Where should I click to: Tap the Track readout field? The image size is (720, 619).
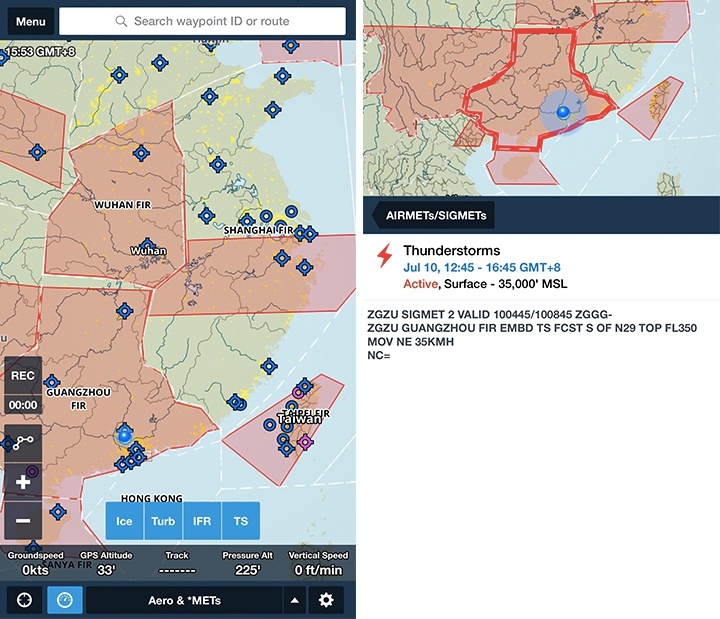point(177,563)
